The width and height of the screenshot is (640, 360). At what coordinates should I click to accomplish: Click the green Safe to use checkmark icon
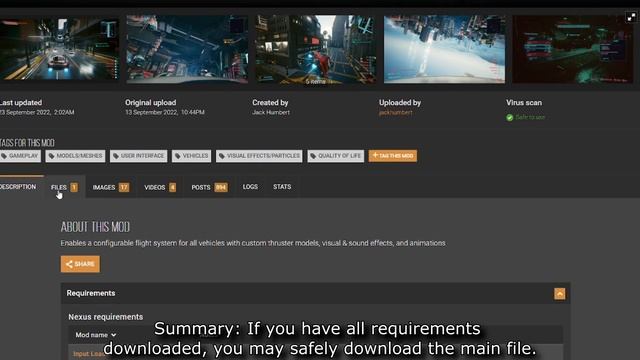(509, 118)
